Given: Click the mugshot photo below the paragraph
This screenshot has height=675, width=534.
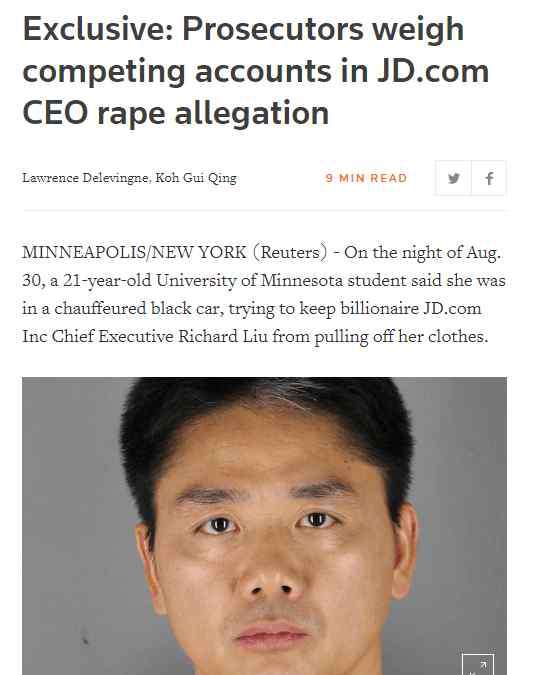Looking at the screenshot, I should [264, 526].
